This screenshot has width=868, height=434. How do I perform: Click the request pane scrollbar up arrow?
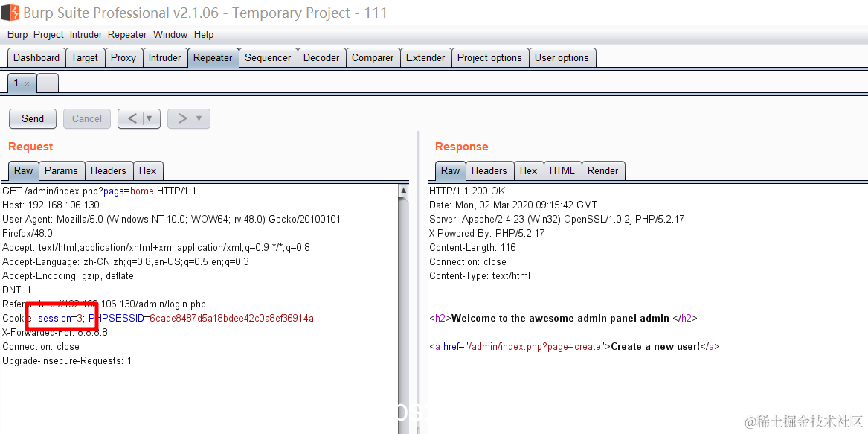pyautogui.click(x=404, y=191)
